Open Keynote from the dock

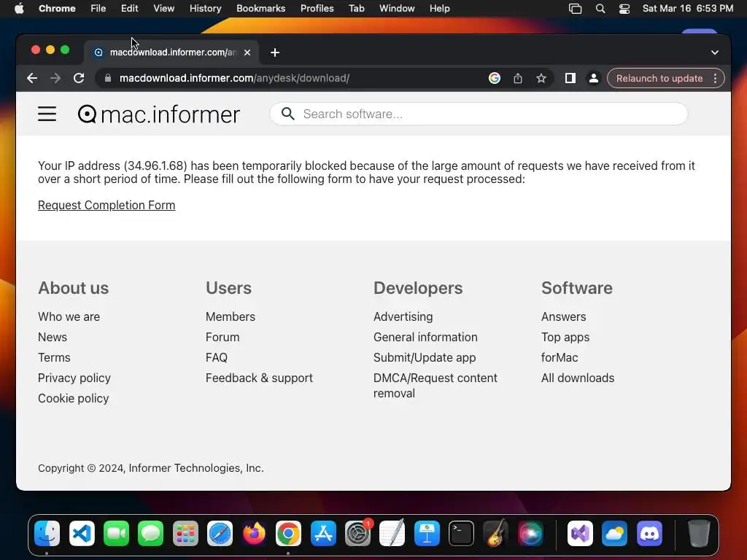point(427,533)
